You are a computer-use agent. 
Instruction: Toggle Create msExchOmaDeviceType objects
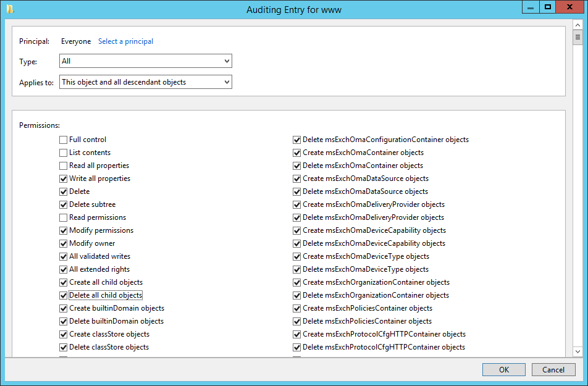tap(296, 256)
